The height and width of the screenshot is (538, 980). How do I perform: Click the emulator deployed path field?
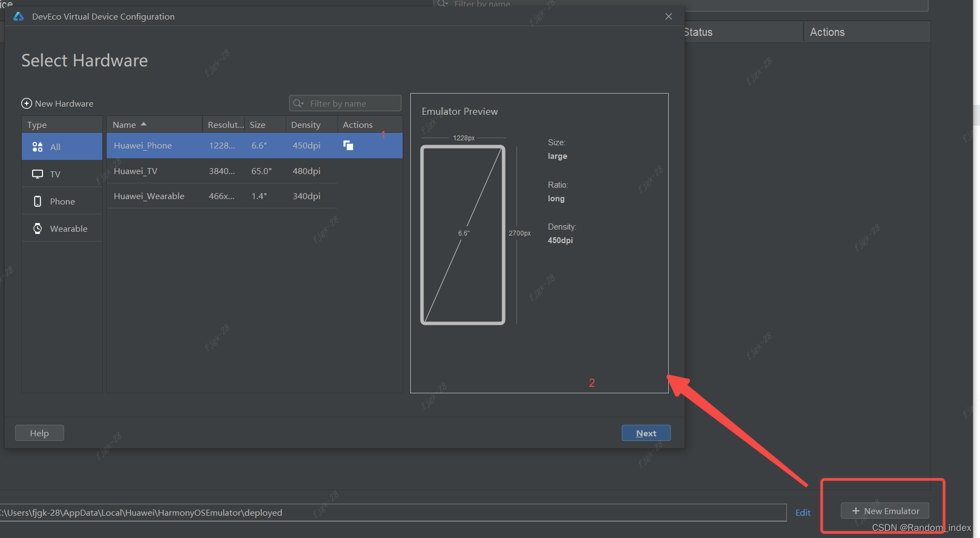pyautogui.click(x=393, y=512)
